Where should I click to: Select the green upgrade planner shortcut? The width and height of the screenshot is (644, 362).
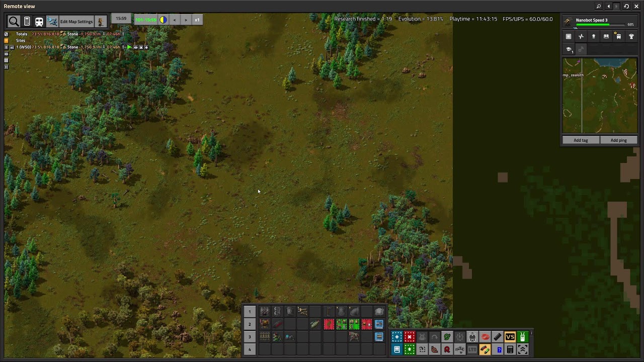410,349
